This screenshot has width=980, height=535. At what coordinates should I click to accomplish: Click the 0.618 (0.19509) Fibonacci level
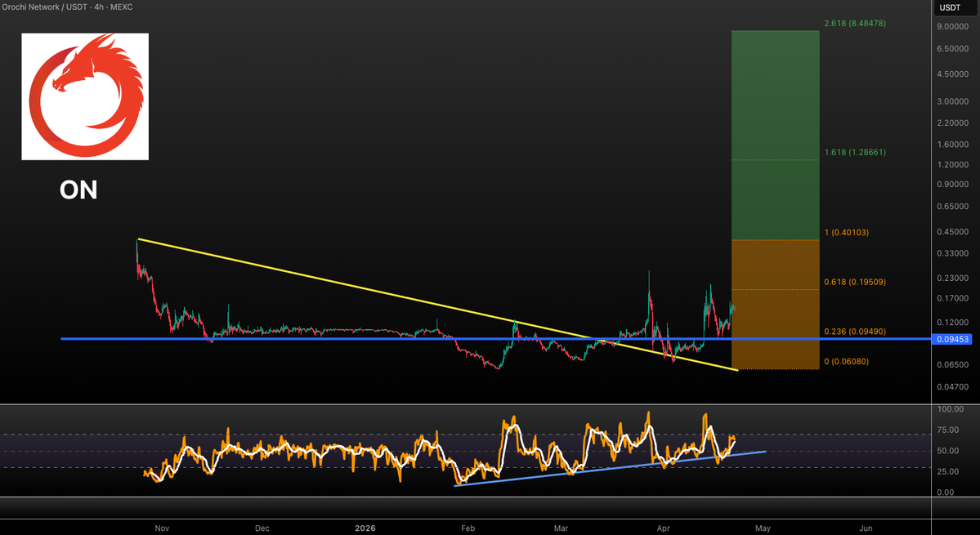click(x=855, y=282)
